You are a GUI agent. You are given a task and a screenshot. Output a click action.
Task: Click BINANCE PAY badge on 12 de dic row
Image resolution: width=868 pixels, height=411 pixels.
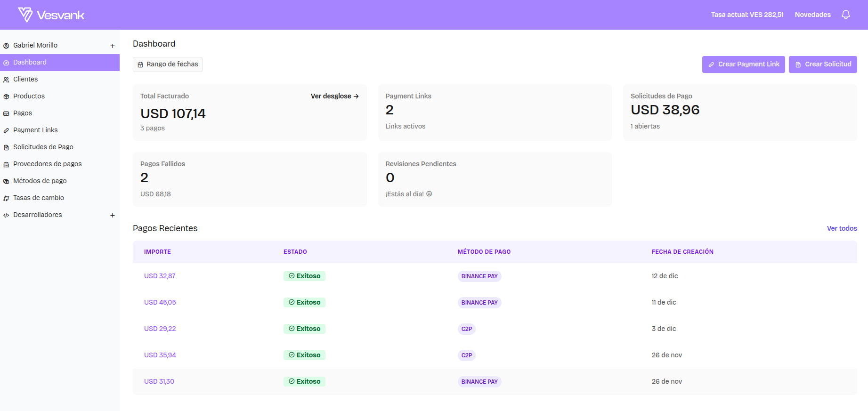pos(479,276)
